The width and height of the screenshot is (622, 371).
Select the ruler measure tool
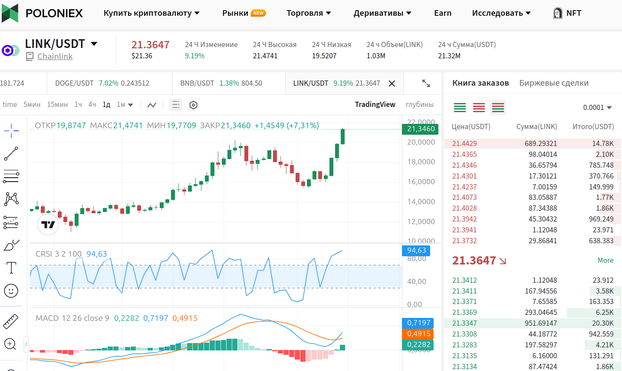(x=11, y=322)
